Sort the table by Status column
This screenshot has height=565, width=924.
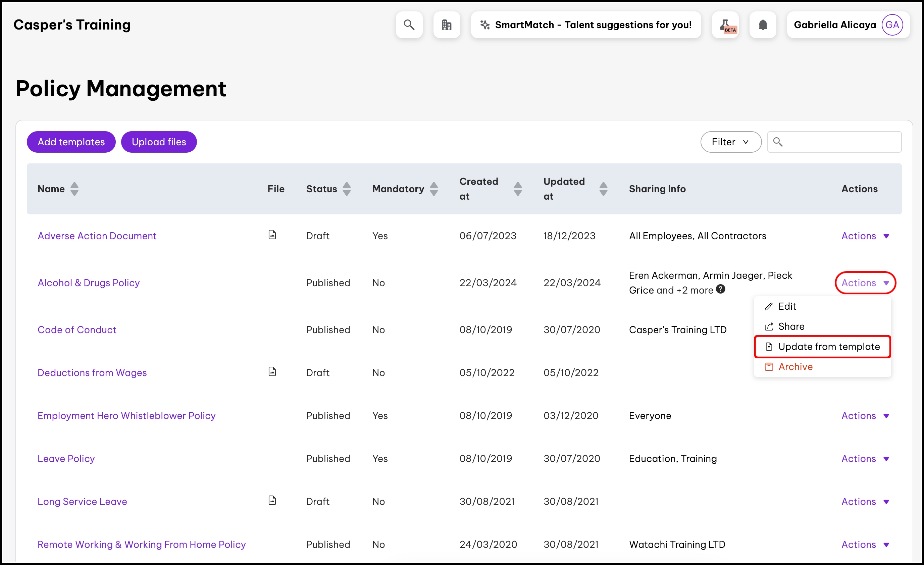click(x=347, y=189)
